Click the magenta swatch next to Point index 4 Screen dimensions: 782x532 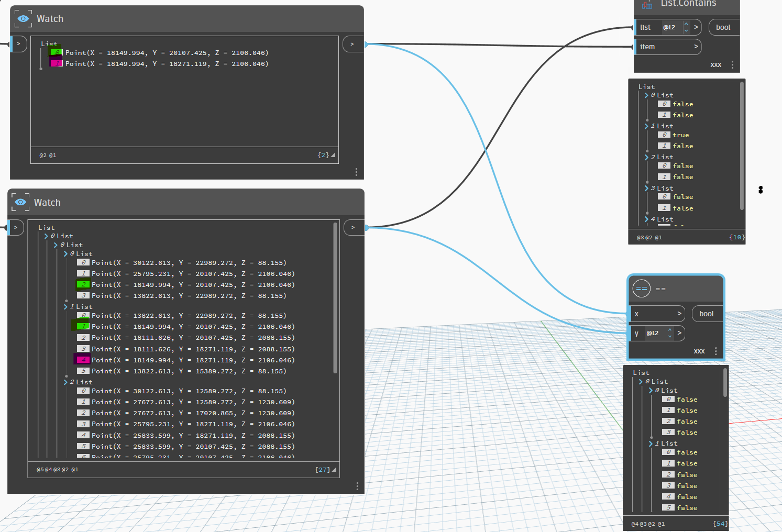click(83, 359)
